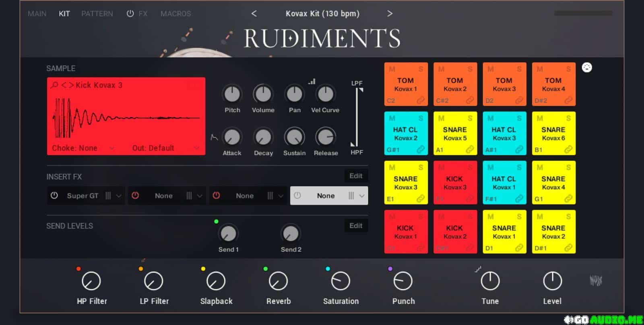Open the MACROS tab
644x325 pixels.
tap(175, 14)
